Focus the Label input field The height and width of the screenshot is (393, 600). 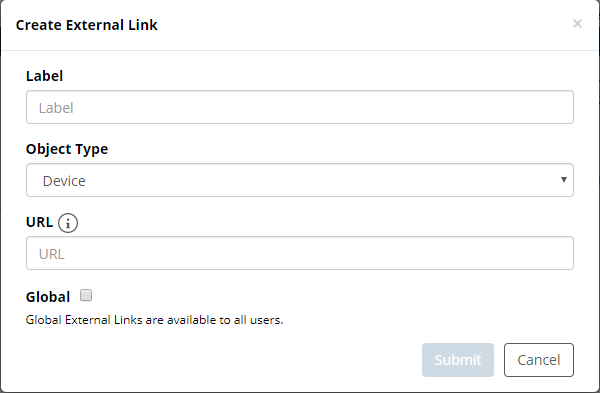point(300,107)
